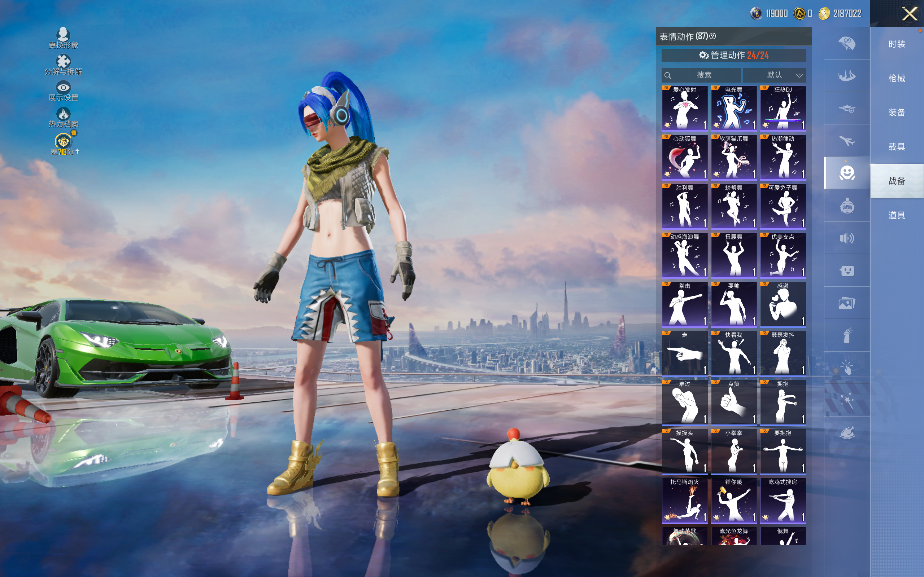Viewport: 924px width, 577px height.
Task: Select the airplane skin sidebar icon
Action: click(x=846, y=141)
